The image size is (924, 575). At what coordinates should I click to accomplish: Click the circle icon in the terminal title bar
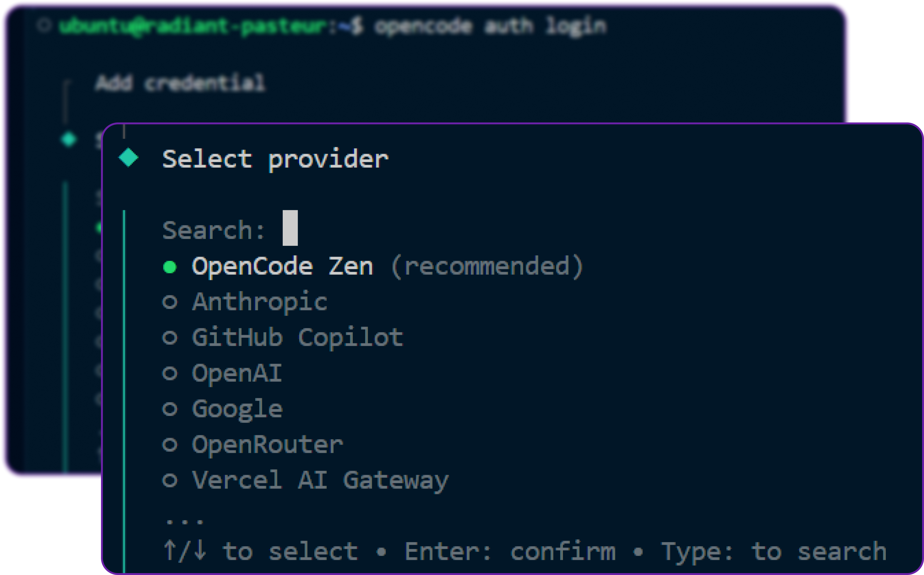point(44,25)
